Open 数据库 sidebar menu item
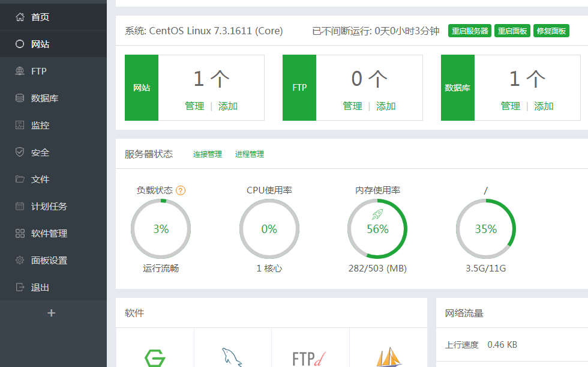 pos(53,98)
